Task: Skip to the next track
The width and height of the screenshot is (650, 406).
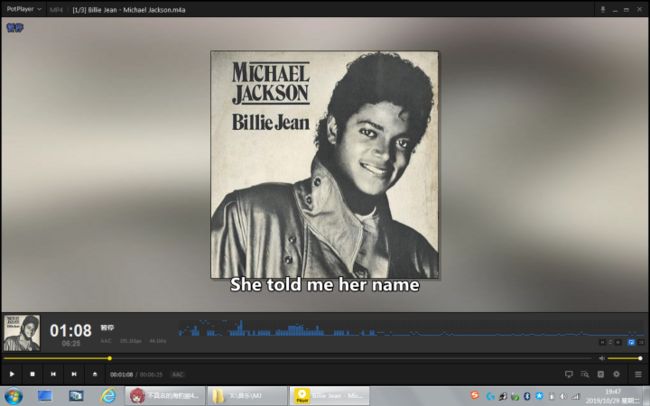Action: click(x=74, y=374)
